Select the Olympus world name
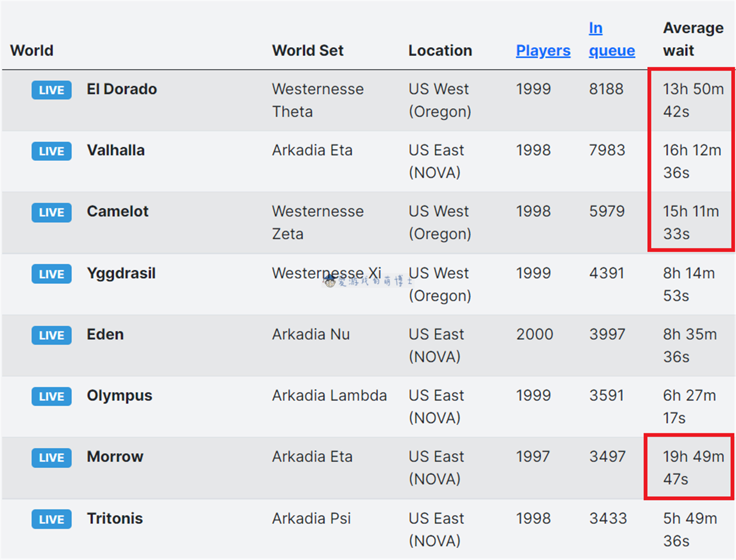The image size is (736, 560). pyautogui.click(x=119, y=396)
